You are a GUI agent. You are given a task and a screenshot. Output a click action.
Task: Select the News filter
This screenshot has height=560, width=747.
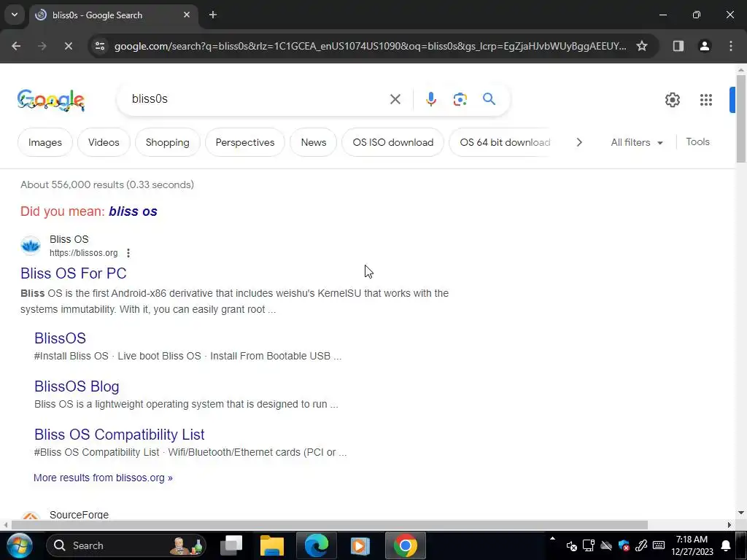(x=314, y=142)
